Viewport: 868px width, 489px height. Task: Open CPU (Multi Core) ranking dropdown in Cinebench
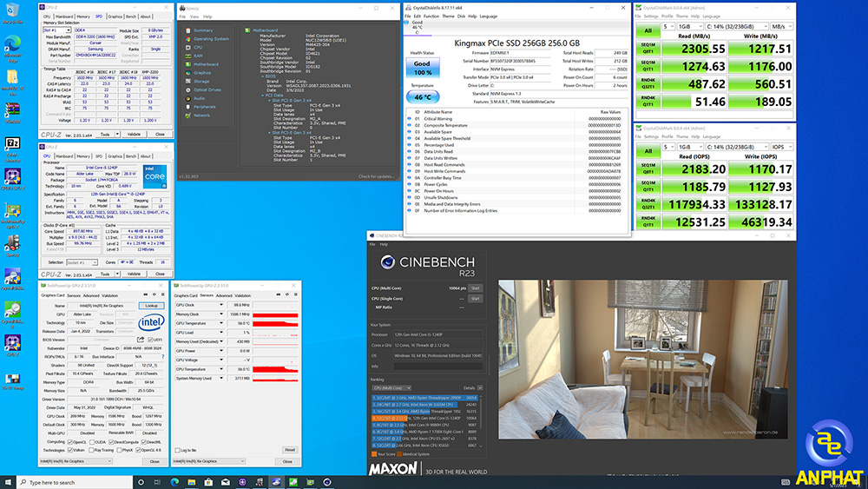pyautogui.click(x=391, y=388)
